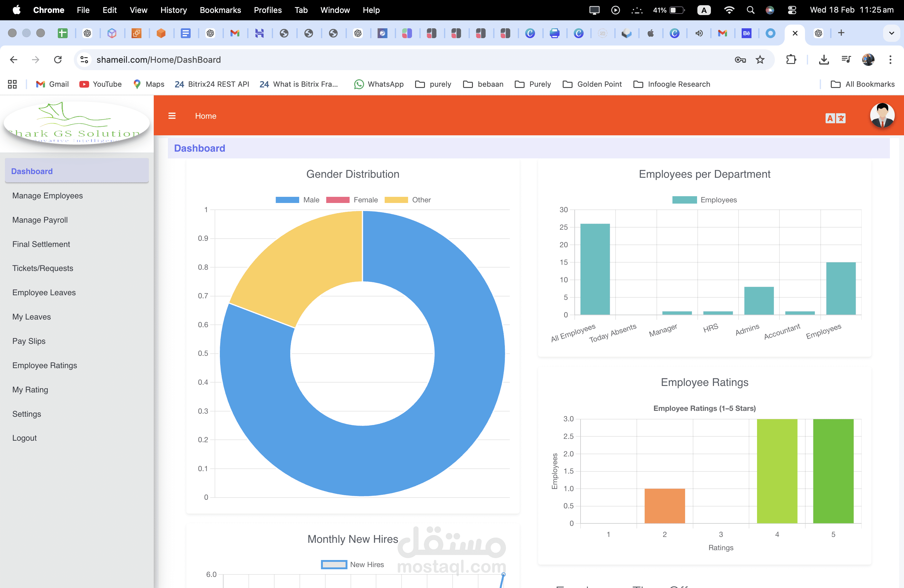Viewport: 904px width, 588px height.
Task: Click the Logout link in the sidebar
Action: (24, 438)
